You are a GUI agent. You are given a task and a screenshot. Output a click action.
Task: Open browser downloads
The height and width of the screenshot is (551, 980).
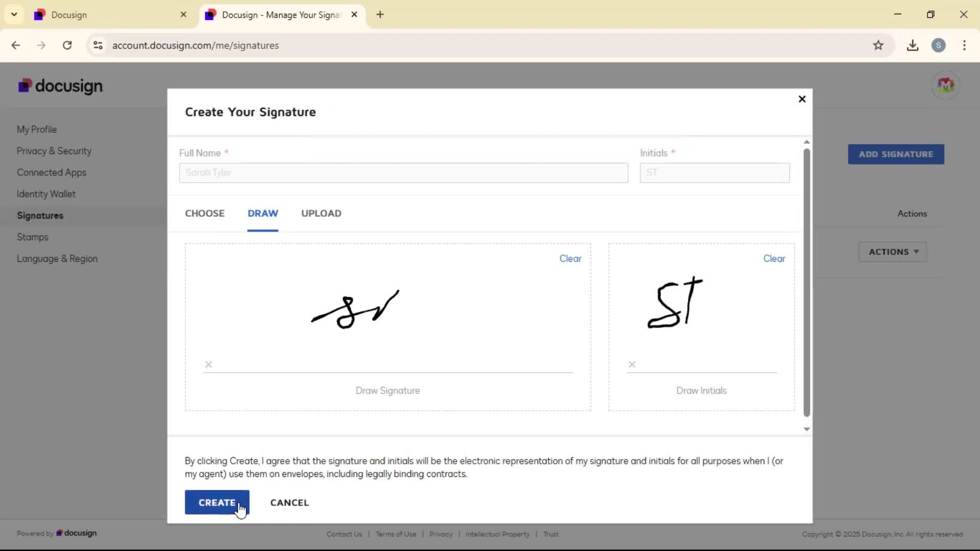(913, 45)
